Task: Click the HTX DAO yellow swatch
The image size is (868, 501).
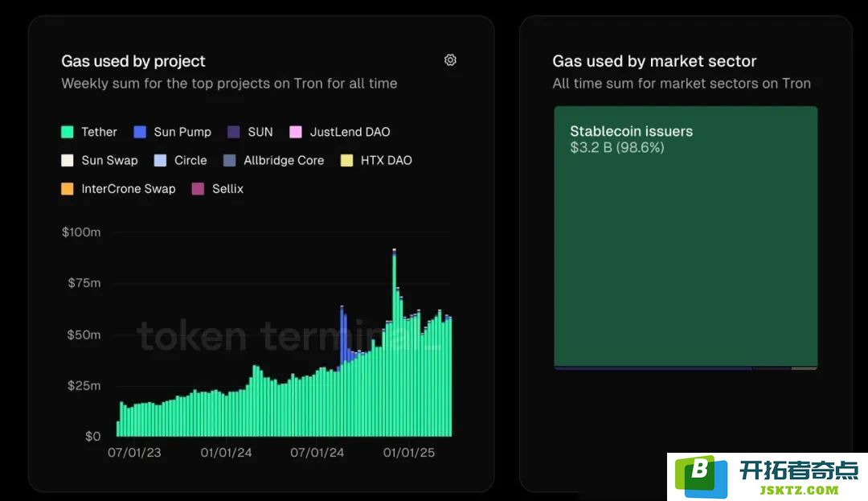Action: (x=346, y=161)
